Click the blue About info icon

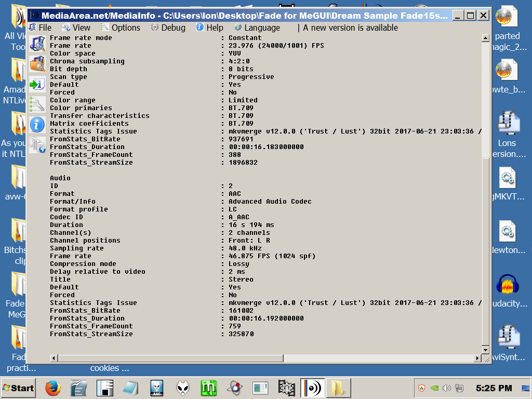coord(37,125)
